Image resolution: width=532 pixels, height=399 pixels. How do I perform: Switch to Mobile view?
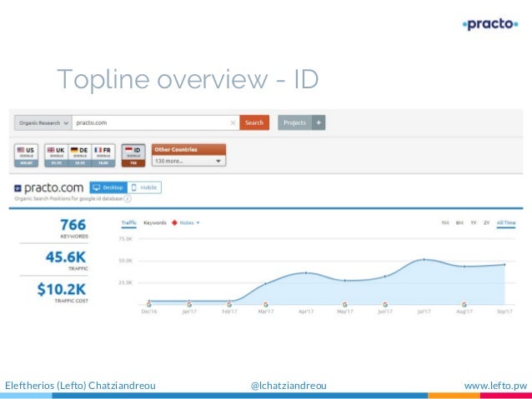(144, 187)
